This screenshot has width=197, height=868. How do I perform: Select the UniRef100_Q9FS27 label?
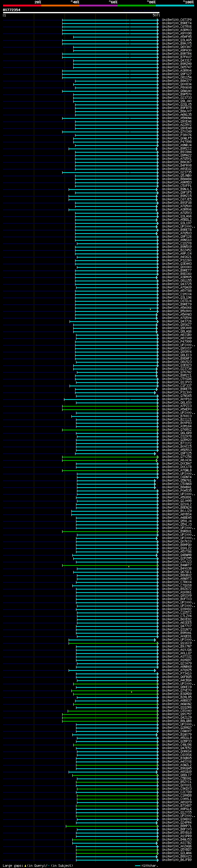click(176, 74)
